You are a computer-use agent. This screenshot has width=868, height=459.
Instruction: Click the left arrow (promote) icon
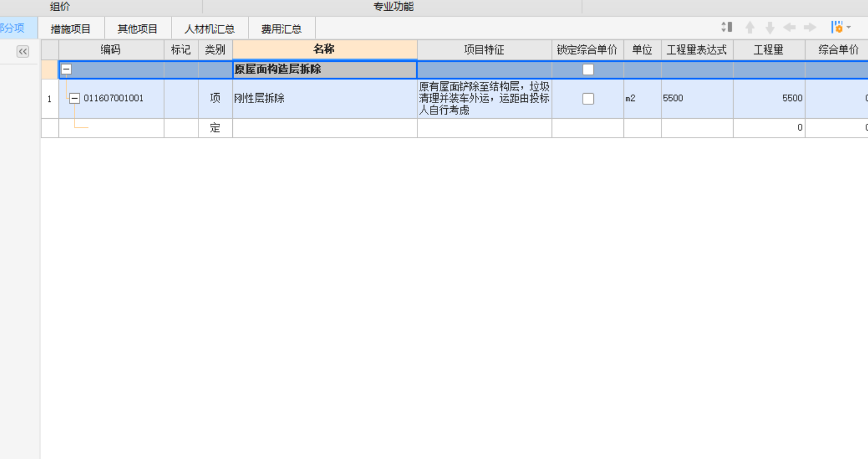(789, 27)
